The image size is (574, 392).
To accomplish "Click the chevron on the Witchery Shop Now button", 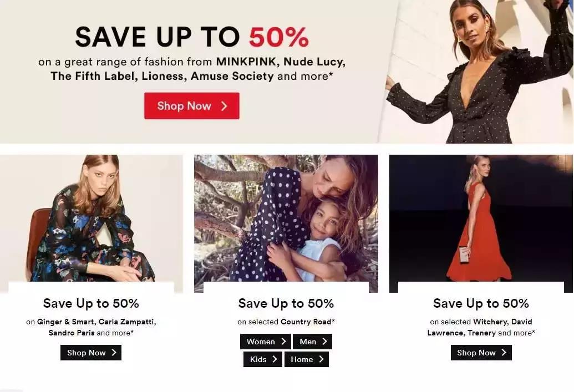I will click(x=504, y=353).
